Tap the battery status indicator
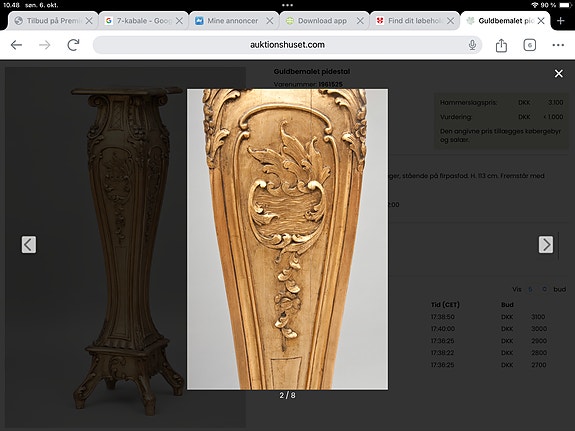The height and width of the screenshot is (431, 575). pos(566,5)
